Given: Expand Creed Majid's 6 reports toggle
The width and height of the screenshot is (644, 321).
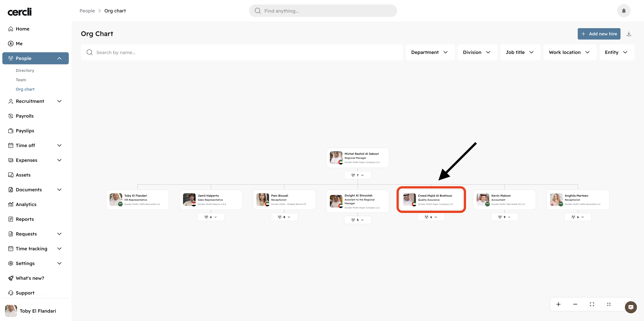Looking at the screenshot, I should pos(431,217).
